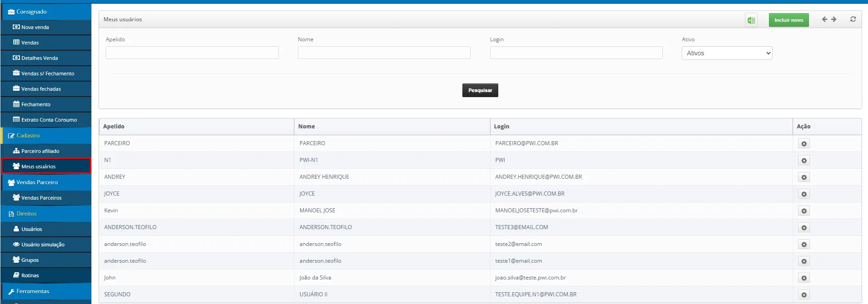Open the Ativo status dropdown

726,53
